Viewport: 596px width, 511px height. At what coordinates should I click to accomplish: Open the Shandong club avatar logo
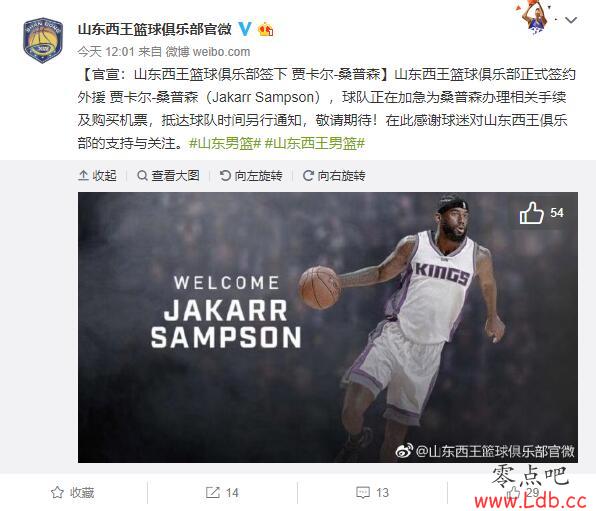43,40
